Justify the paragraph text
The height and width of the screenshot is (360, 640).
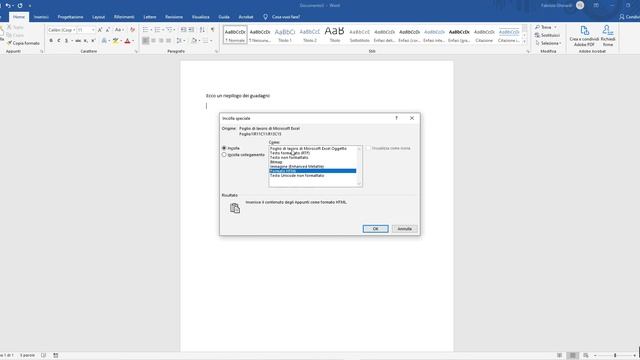pyautogui.click(x=169, y=41)
